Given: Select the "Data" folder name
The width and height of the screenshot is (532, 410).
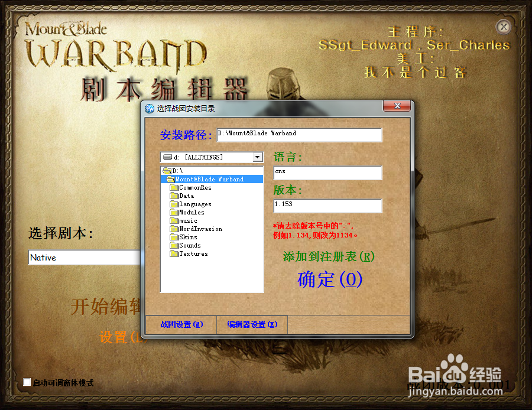Looking at the screenshot, I should click(x=187, y=196).
